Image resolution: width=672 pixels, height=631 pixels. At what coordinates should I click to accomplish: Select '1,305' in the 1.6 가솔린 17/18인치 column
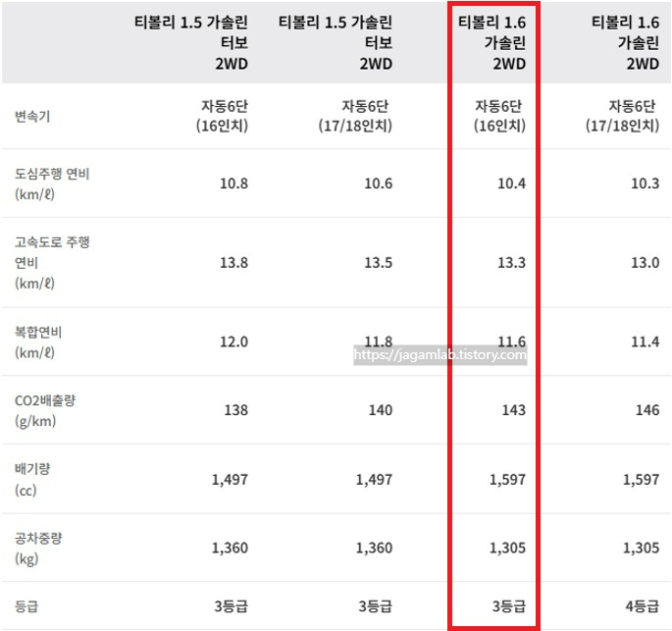coord(642,548)
